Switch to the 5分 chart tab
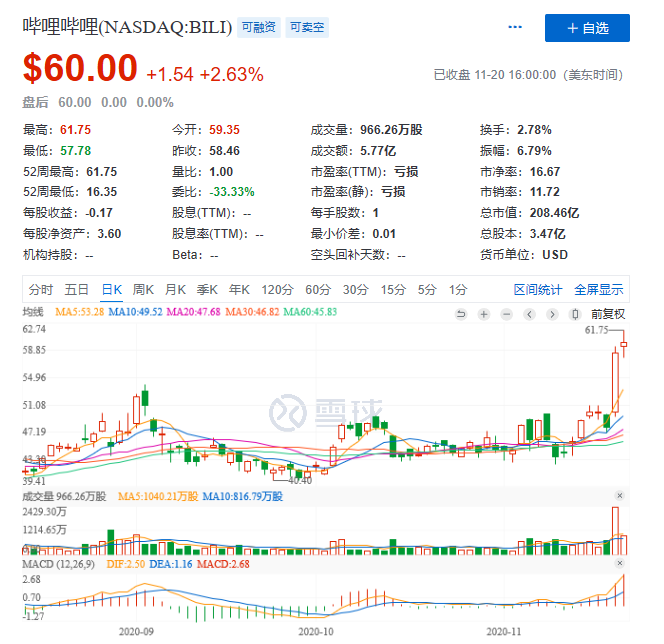664x644 pixels. (x=427, y=290)
